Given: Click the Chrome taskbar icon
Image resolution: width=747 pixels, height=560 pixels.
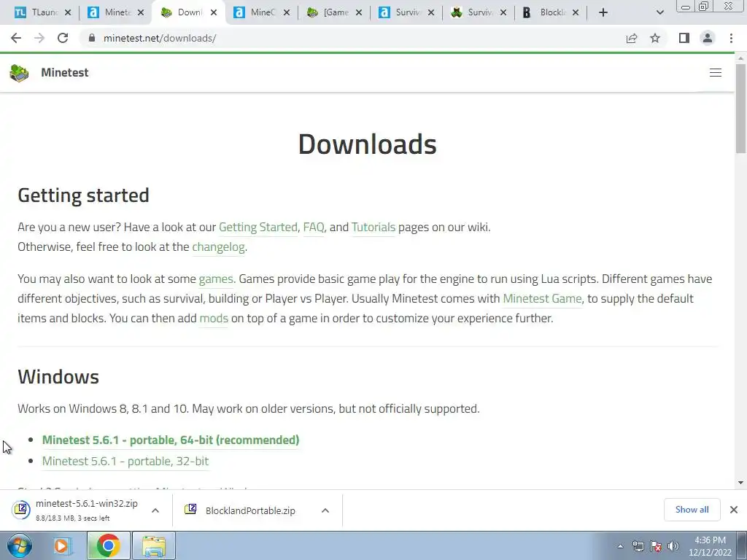Looking at the screenshot, I should (109, 545).
